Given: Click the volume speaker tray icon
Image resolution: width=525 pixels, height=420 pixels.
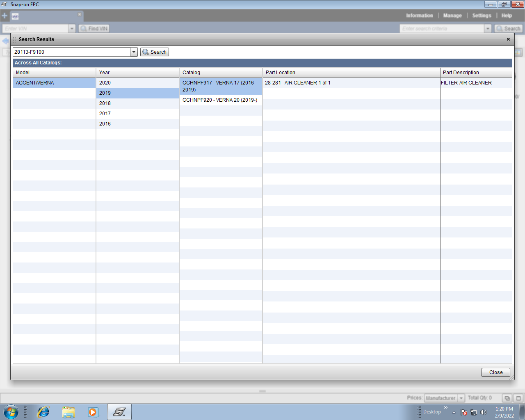Looking at the screenshot, I should 484,412.
